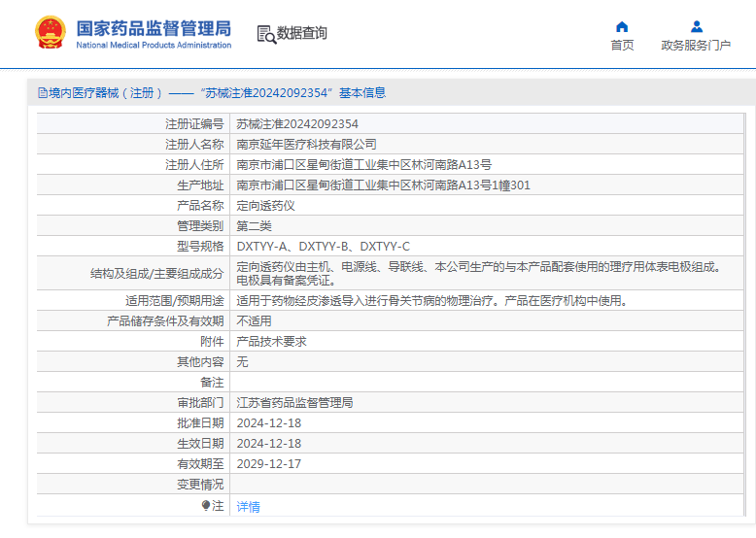Select 批准日期 value 2024-12-18
Image resolution: width=756 pixels, height=538 pixels.
coord(268,422)
